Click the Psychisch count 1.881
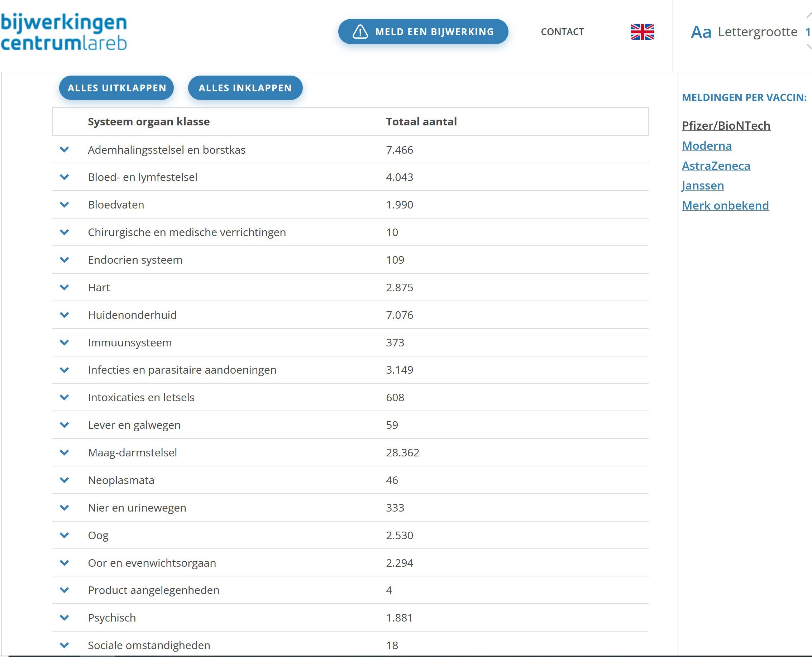This screenshot has height=657, width=812. coord(400,617)
